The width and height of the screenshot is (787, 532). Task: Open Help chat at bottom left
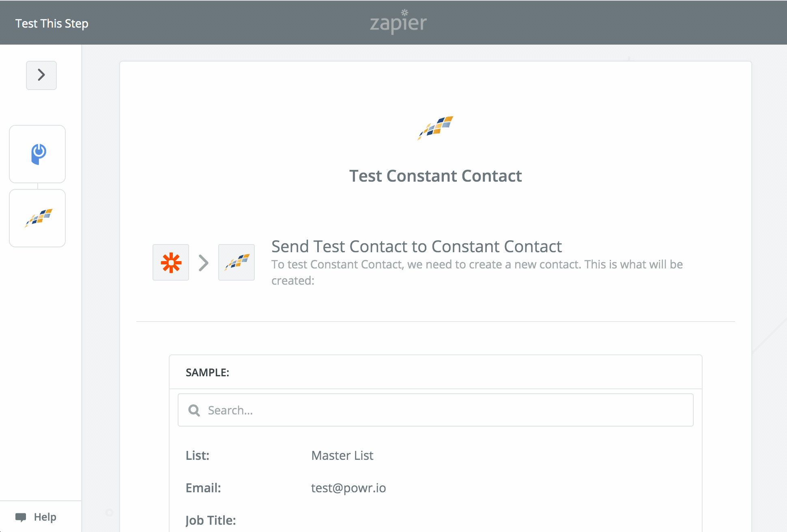click(36, 517)
